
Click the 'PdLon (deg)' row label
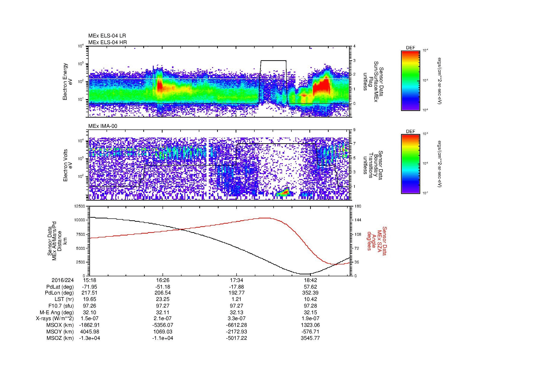(59, 293)
